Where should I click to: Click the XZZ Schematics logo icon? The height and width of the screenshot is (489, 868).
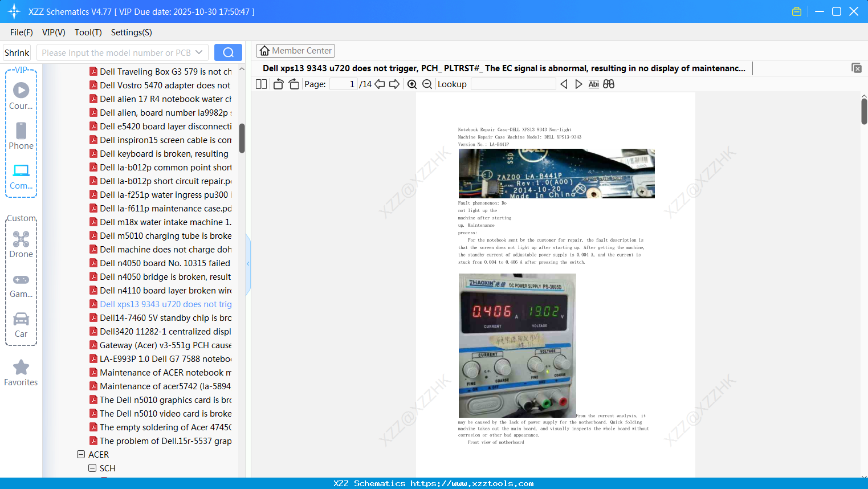[14, 11]
